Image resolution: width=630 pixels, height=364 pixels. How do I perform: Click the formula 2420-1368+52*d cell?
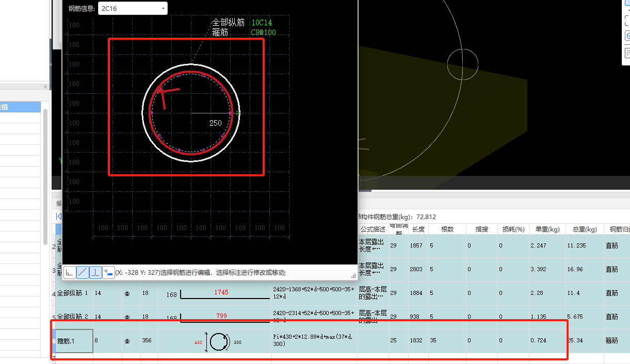(x=314, y=293)
